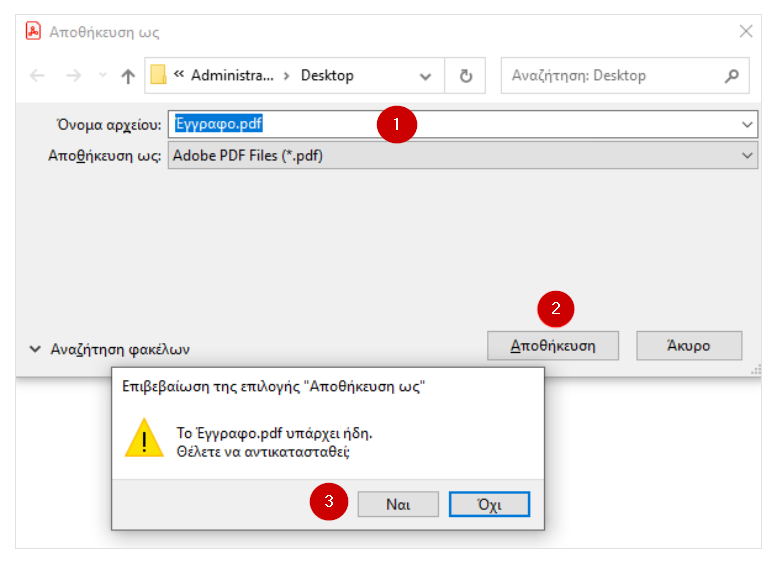This screenshot has height=567, width=774.
Task: Open the file name dropdown arrow
Action: pos(747,124)
